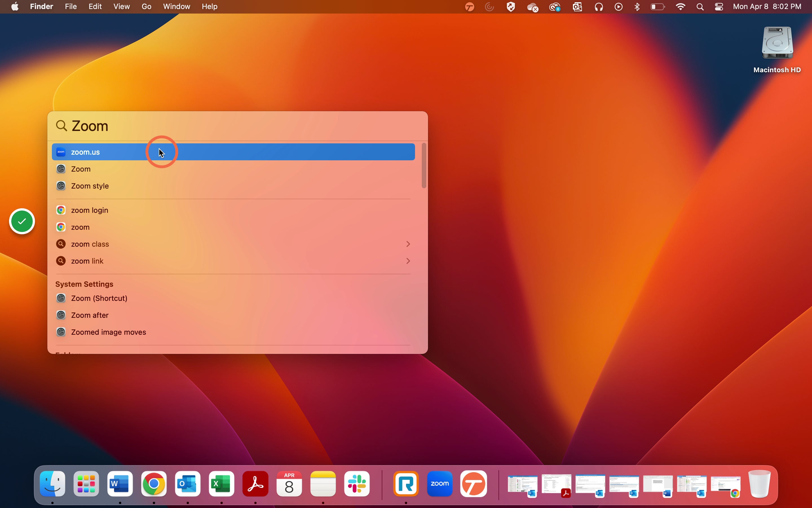Image resolution: width=812 pixels, height=508 pixels.
Task: Open the File menu
Action: [x=71, y=7]
